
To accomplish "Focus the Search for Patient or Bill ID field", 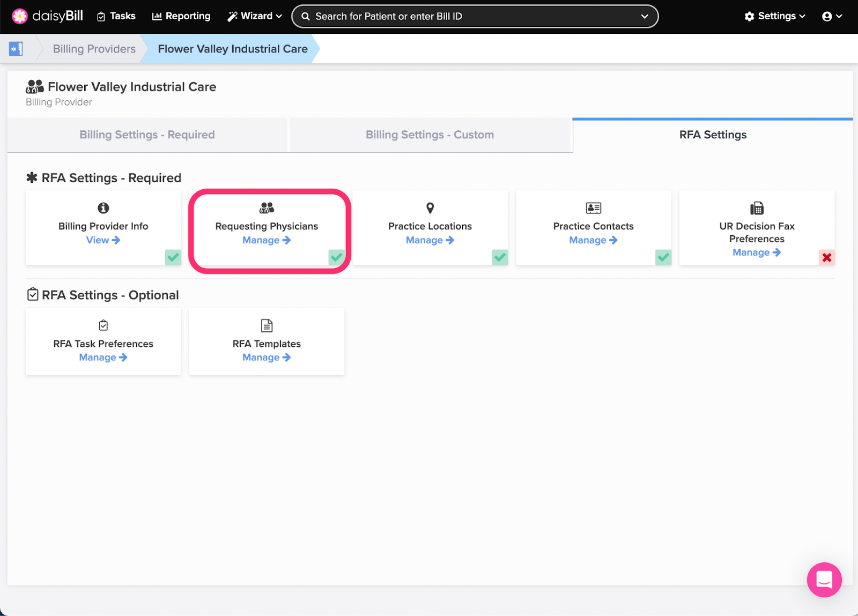I will [x=475, y=17].
